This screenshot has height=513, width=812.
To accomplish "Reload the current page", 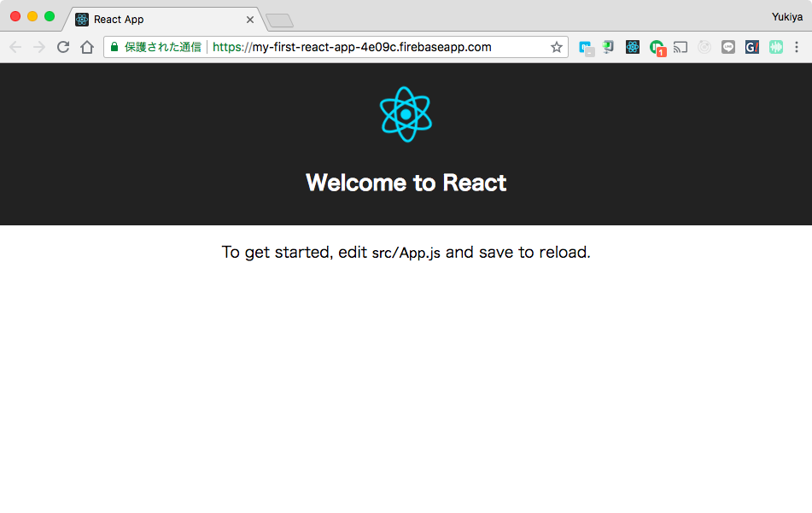I will [x=63, y=47].
